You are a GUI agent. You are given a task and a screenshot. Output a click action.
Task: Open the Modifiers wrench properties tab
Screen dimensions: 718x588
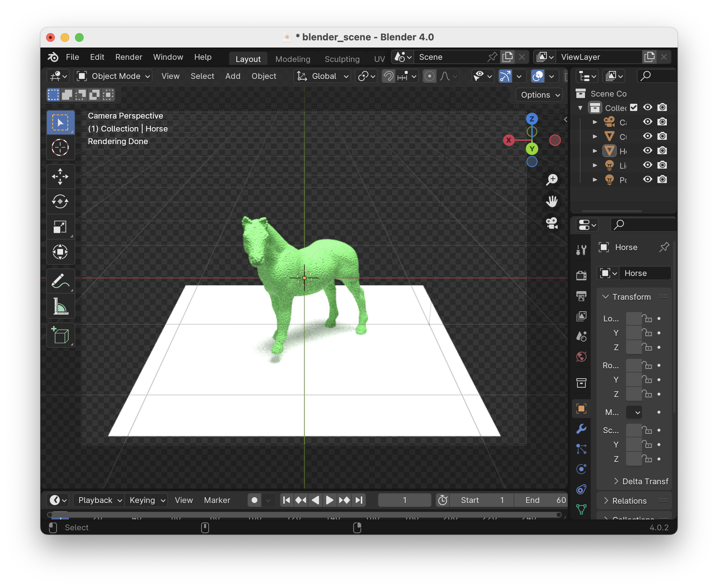581,429
